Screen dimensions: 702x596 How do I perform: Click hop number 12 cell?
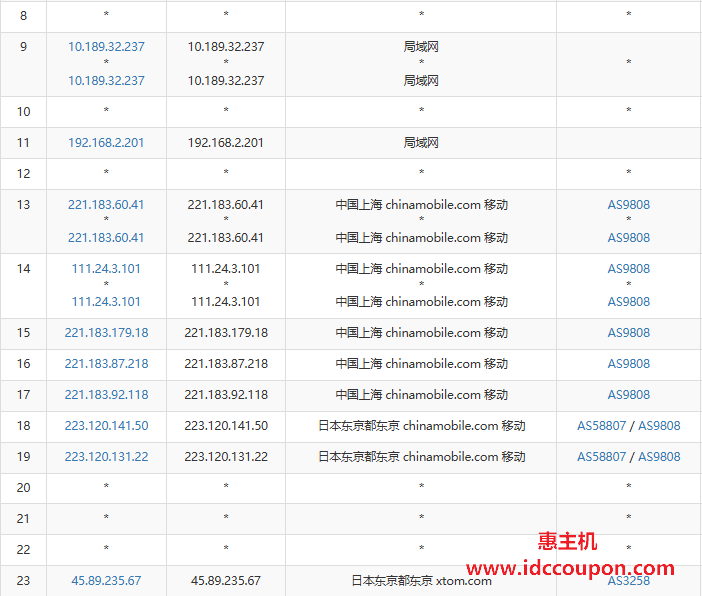pyautogui.click(x=23, y=174)
